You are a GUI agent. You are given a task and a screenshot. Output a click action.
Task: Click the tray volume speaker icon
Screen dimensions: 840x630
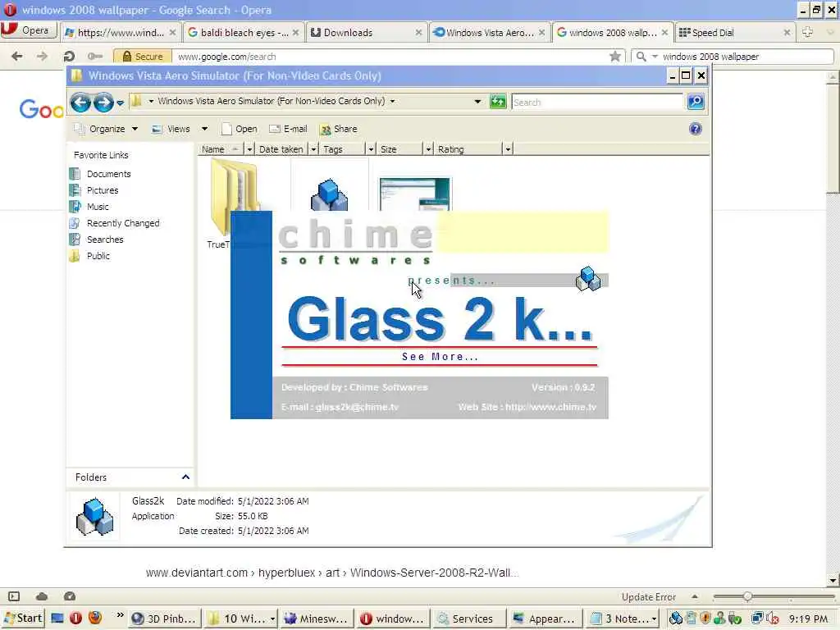[x=772, y=619]
